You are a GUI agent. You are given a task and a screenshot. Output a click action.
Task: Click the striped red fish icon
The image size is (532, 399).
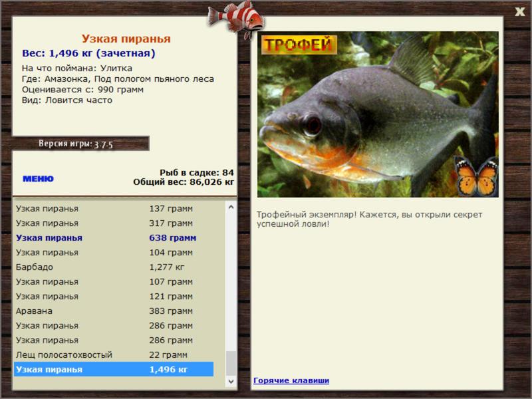(236, 20)
